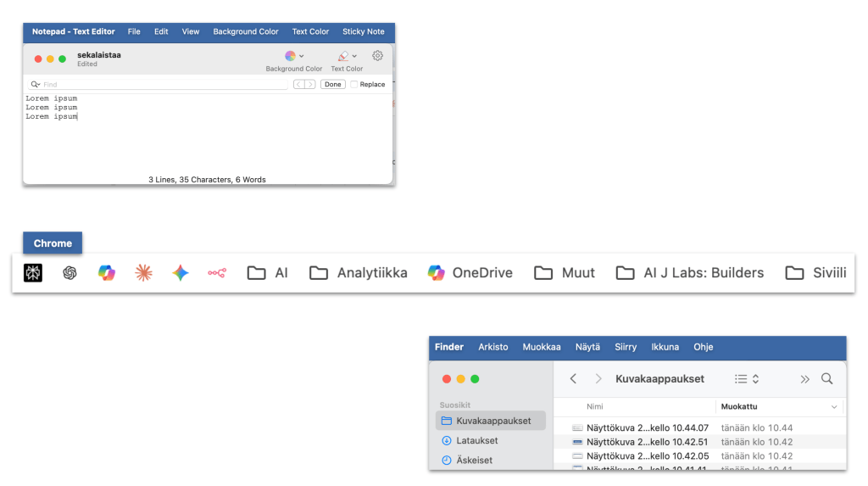Click the Finder search magnifier icon
The height and width of the screenshot is (486, 868).
click(827, 379)
